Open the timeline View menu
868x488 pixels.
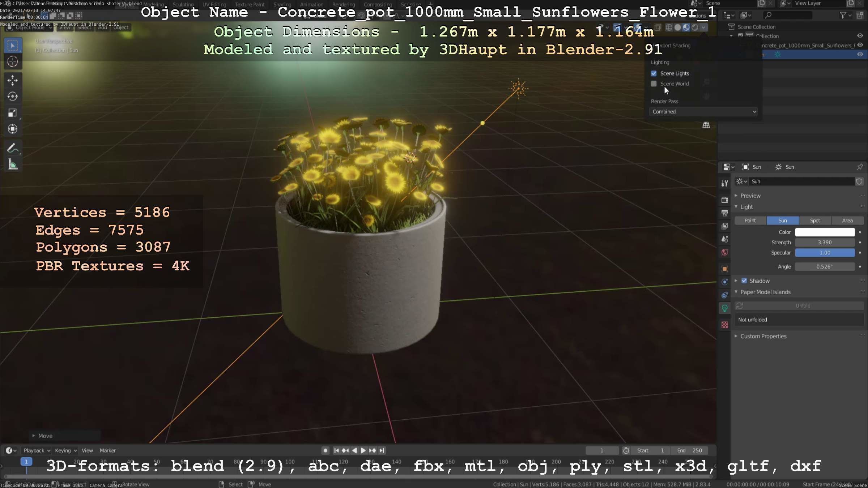87,450
